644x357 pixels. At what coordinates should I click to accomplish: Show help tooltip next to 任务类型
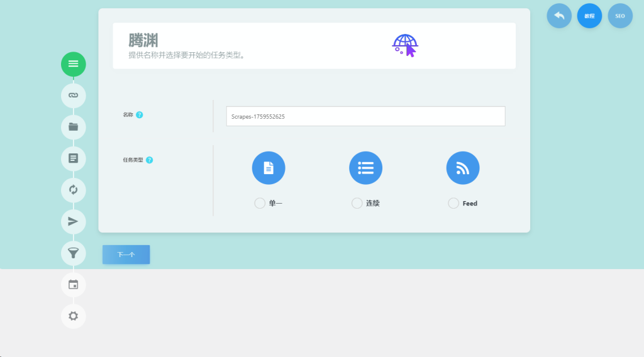(x=150, y=160)
